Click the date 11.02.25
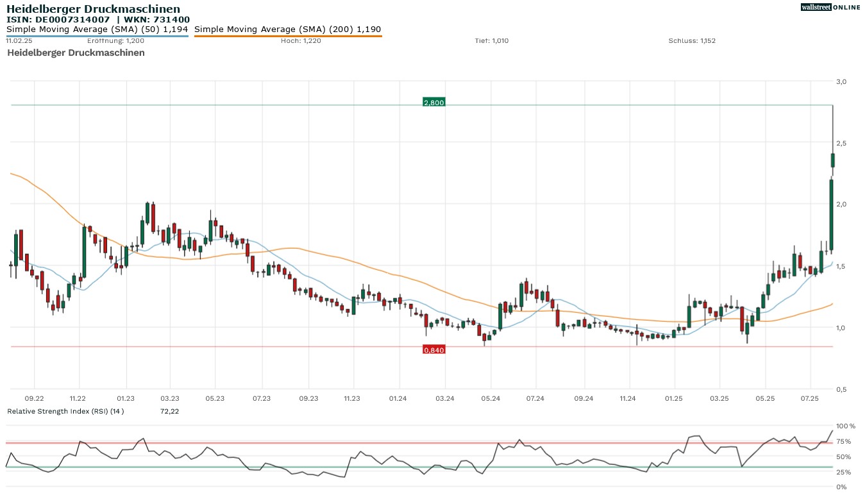 (x=19, y=40)
